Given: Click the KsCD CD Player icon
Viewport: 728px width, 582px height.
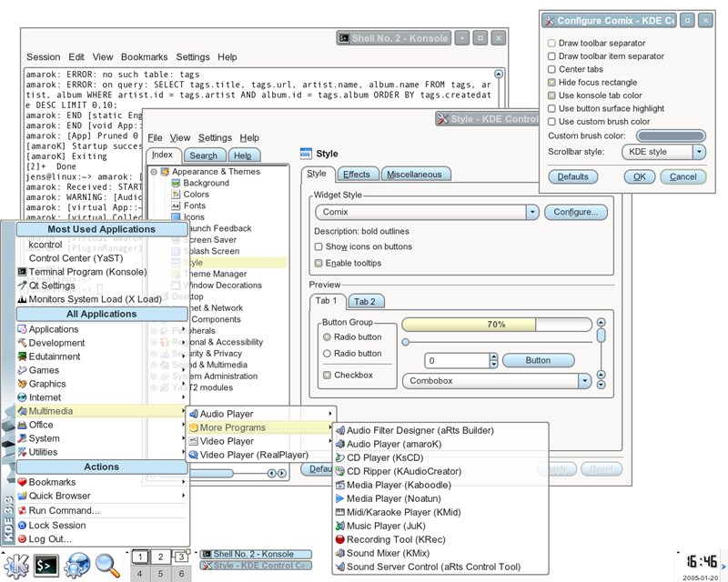Looking at the screenshot, I should click(339, 457).
